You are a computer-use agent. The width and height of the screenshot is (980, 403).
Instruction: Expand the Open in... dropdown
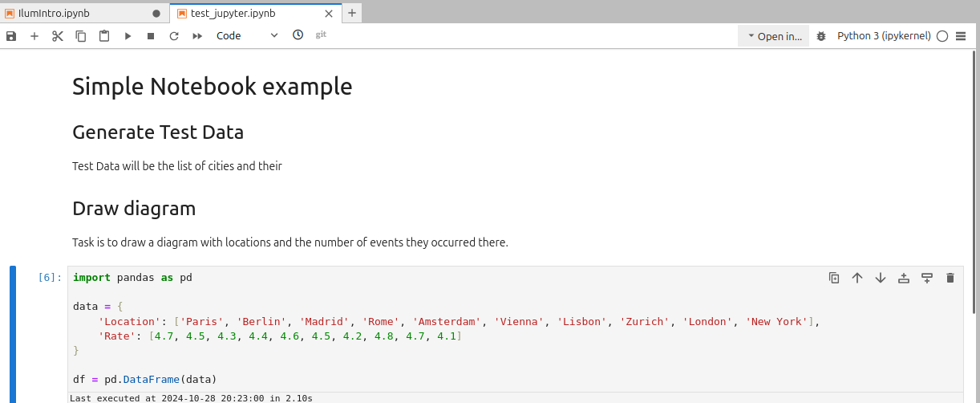click(774, 36)
